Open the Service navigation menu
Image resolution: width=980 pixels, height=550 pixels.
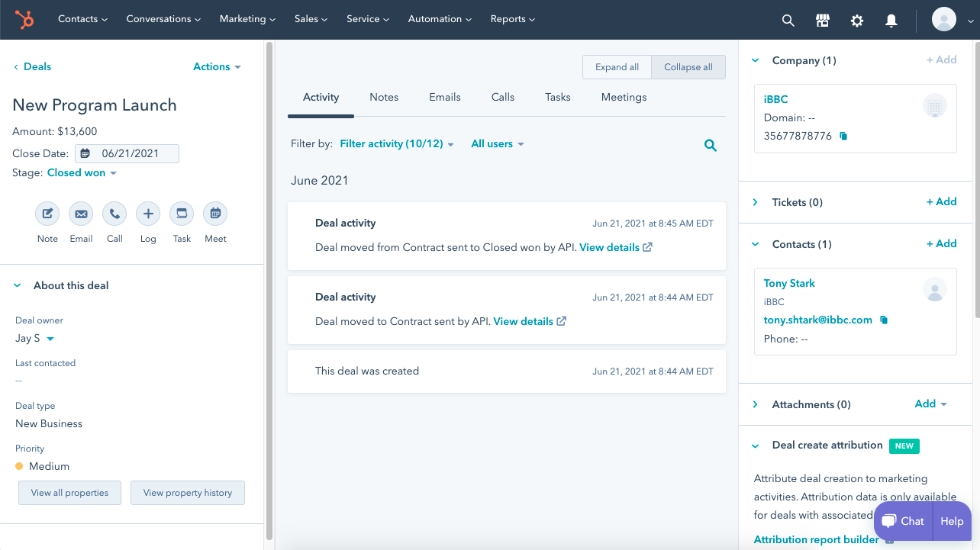tap(368, 19)
